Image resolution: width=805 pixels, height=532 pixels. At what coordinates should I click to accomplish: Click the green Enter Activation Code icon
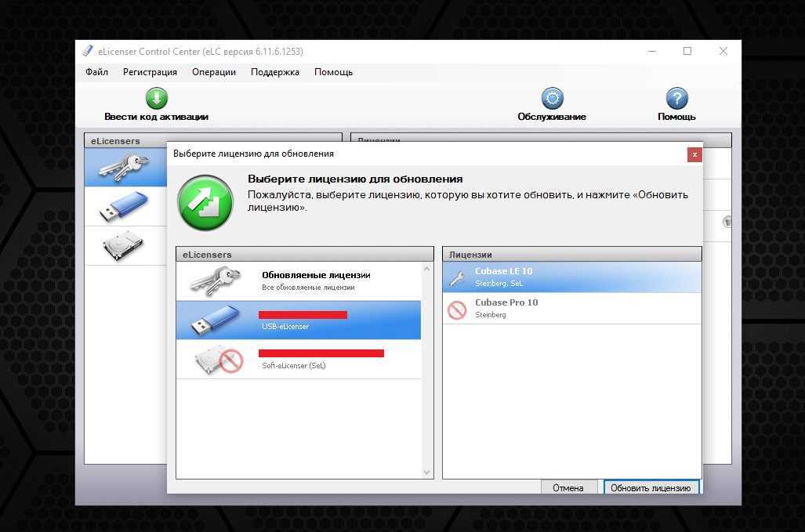coord(157,99)
